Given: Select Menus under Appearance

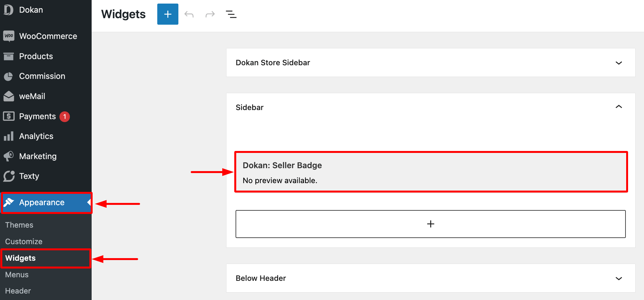Looking at the screenshot, I should coord(16,274).
